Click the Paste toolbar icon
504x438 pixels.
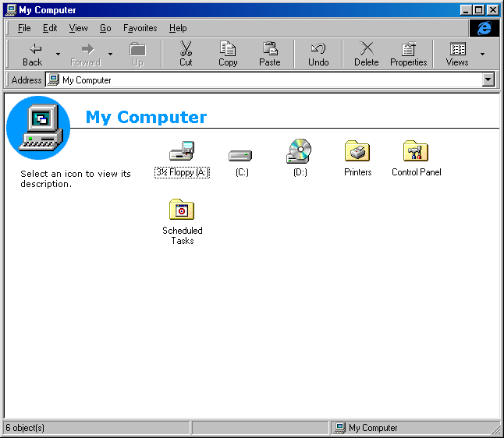tap(270, 54)
